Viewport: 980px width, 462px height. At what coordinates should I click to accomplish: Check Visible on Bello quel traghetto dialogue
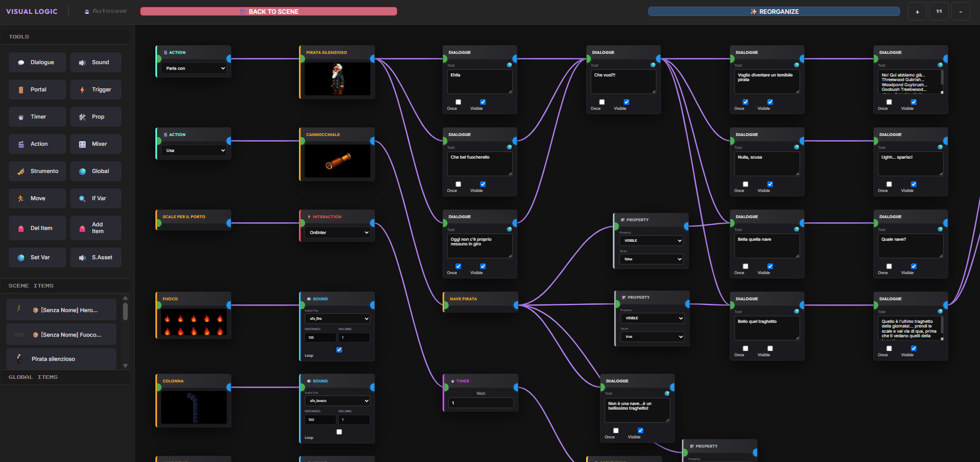coord(770,349)
